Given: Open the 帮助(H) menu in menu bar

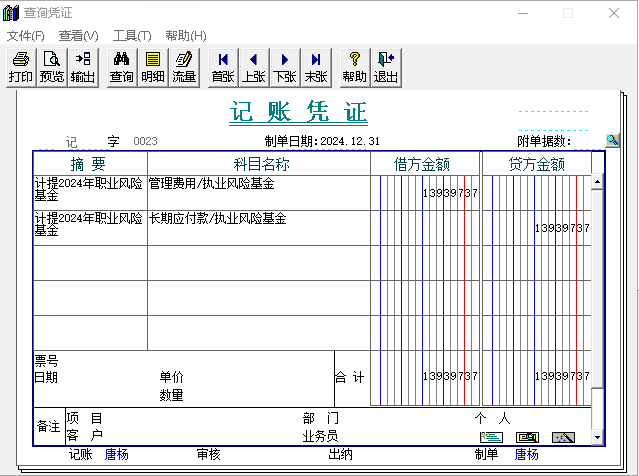Looking at the screenshot, I should pos(185,36).
